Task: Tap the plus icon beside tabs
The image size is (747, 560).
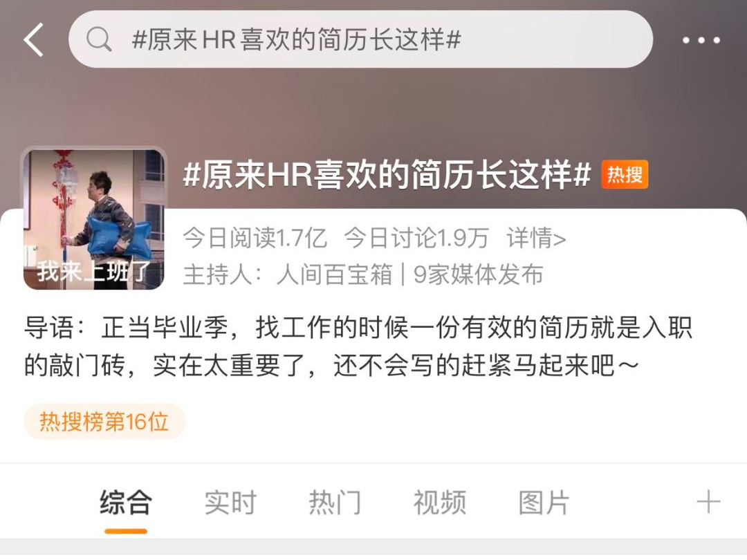Action: (708, 502)
